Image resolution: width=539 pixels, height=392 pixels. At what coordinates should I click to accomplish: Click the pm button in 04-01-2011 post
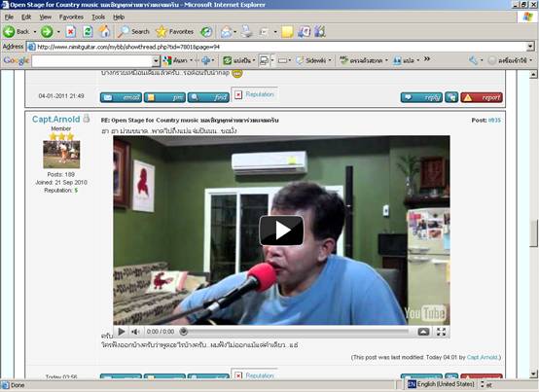tap(164, 97)
